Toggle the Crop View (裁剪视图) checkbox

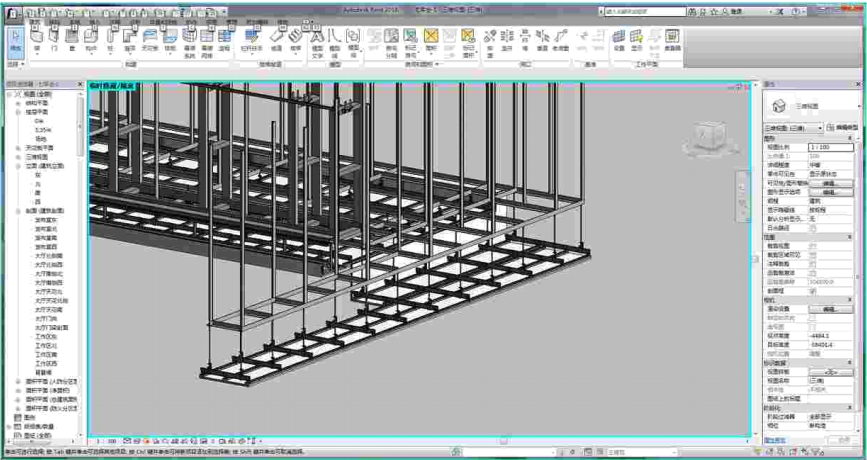pyautogui.click(x=813, y=246)
